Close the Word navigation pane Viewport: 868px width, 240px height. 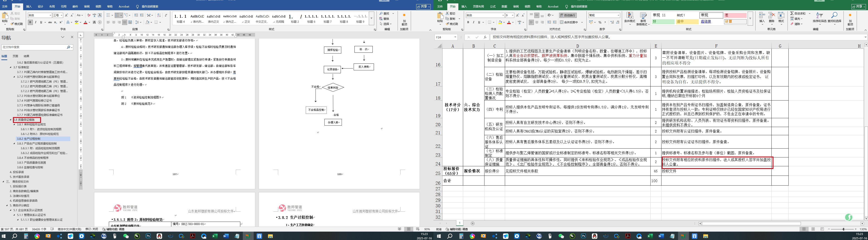(72, 37)
